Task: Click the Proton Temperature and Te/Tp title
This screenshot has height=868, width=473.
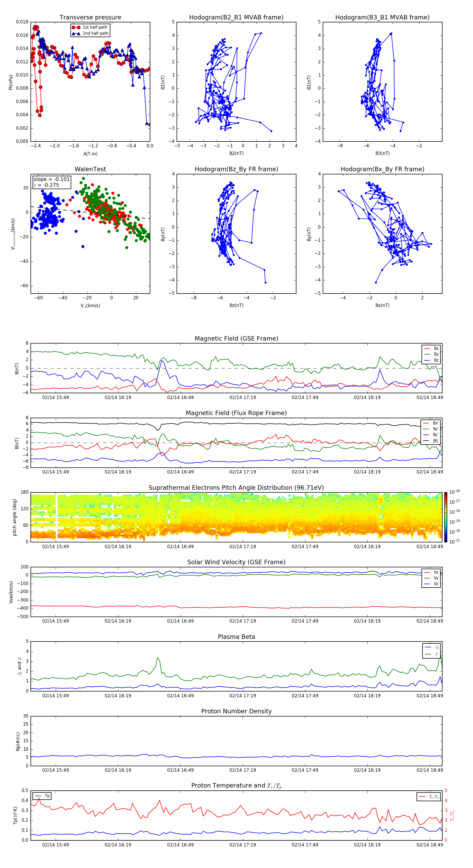Action: click(236, 786)
